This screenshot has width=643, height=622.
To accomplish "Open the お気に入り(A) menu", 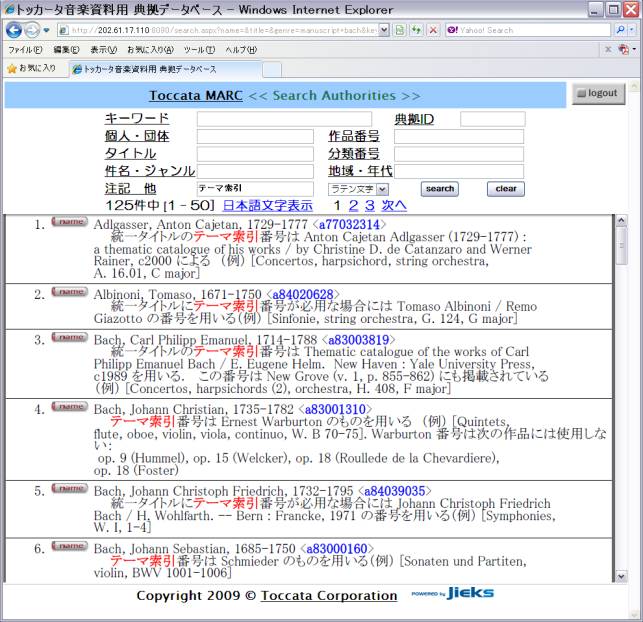I will click(x=150, y=50).
